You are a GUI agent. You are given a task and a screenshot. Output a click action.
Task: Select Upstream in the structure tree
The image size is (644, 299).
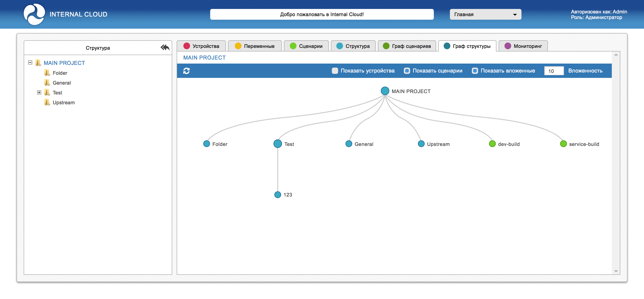[64, 103]
